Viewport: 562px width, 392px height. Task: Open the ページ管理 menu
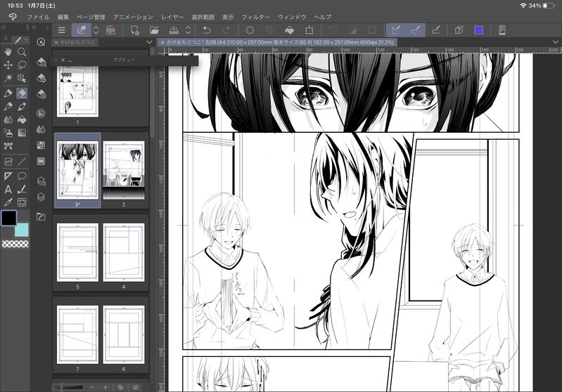[x=91, y=17]
